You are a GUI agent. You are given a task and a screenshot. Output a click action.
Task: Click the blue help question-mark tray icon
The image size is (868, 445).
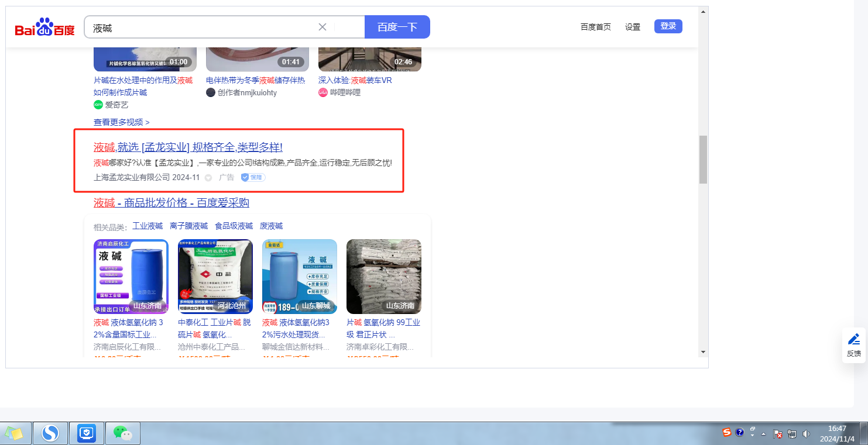(x=740, y=433)
